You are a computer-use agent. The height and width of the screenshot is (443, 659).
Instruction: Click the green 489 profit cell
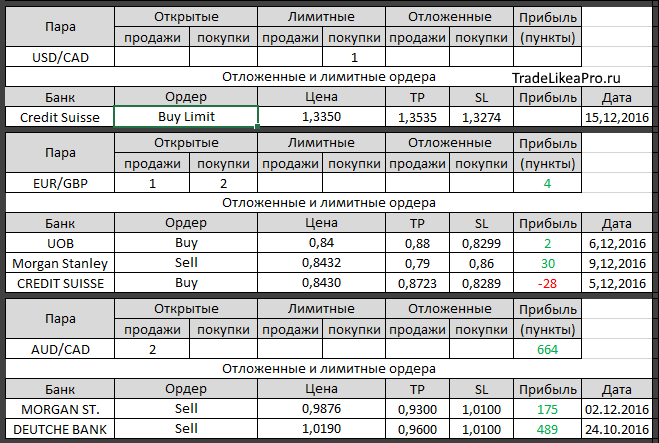547,429
